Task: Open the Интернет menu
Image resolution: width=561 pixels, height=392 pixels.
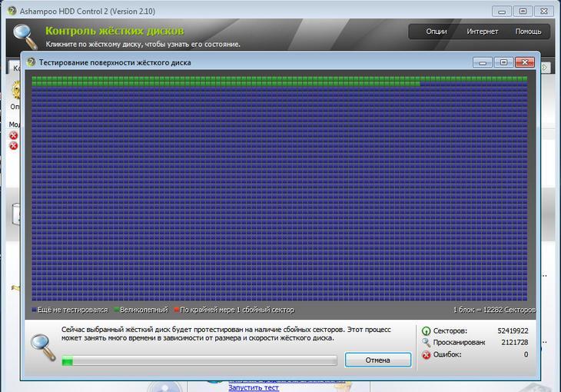Action: point(482,32)
